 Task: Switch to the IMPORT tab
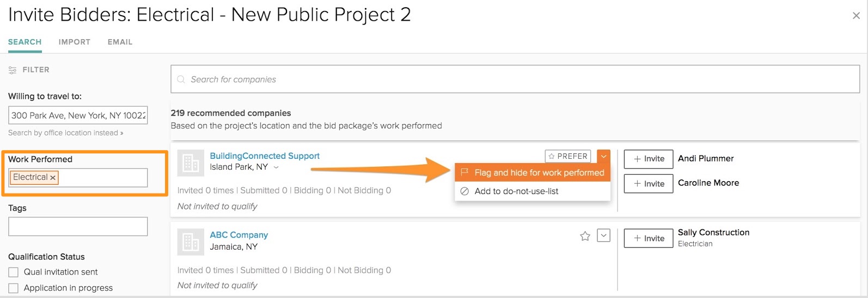pyautogui.click(x=75, y=42)
